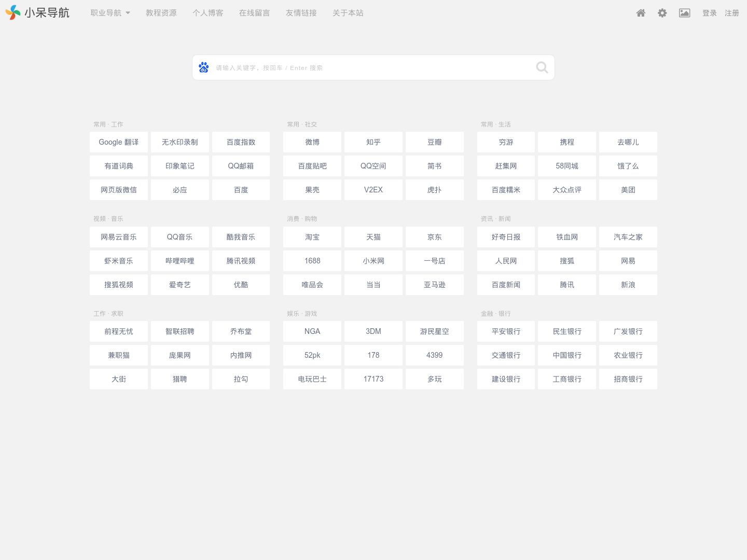Visit 哔哩哔哩
Viewport: 747px width, 560px height.
(180, 261)
